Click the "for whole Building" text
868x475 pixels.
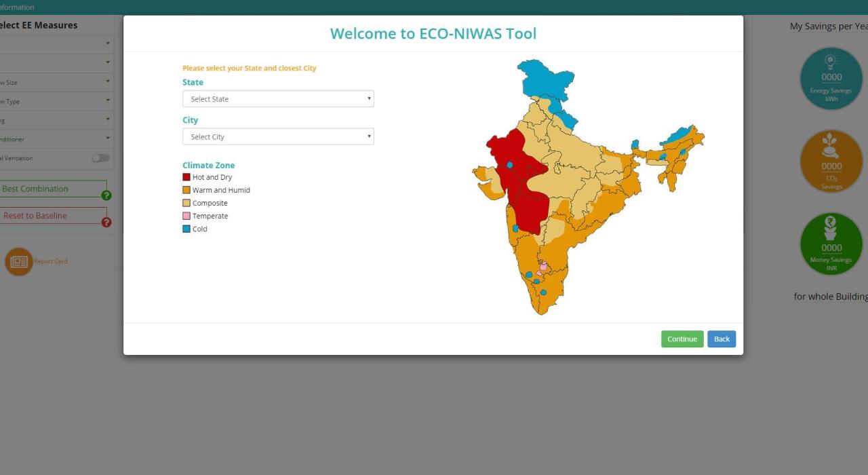point(831,297)
